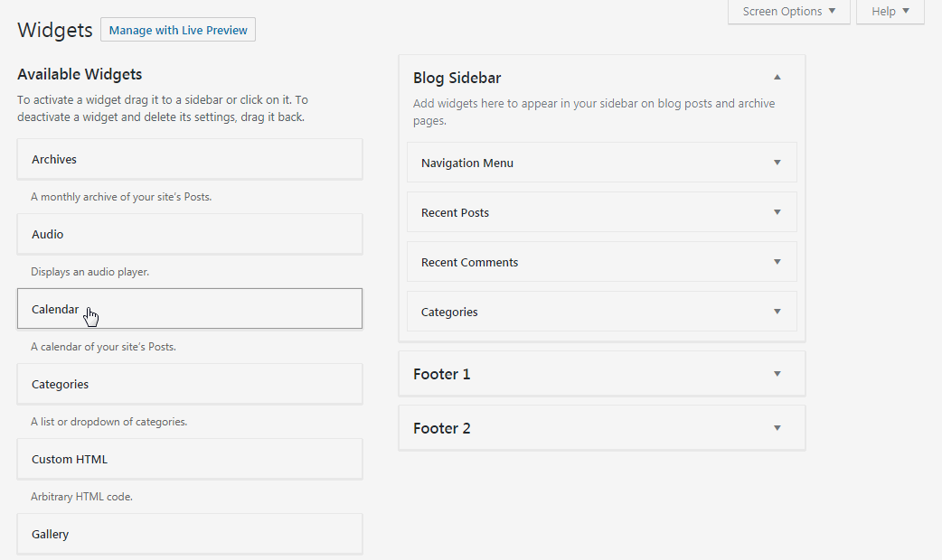Select the Audio available widget

pos(190,235)
